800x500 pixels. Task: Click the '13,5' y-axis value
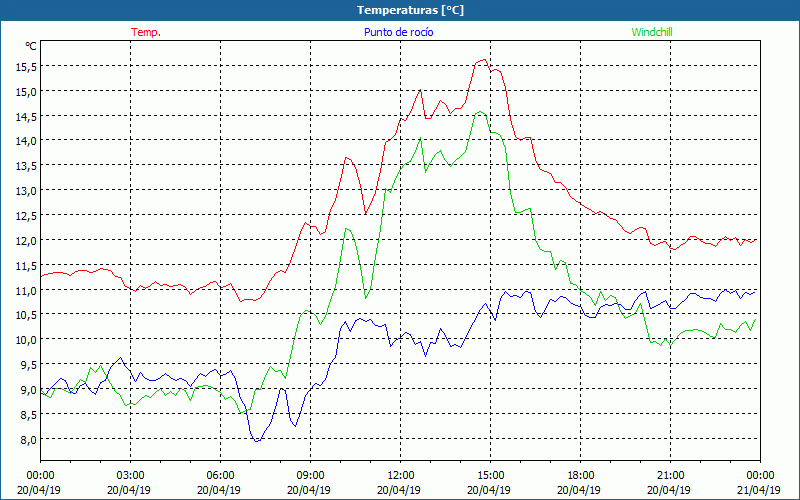click(x=27, y=166)
